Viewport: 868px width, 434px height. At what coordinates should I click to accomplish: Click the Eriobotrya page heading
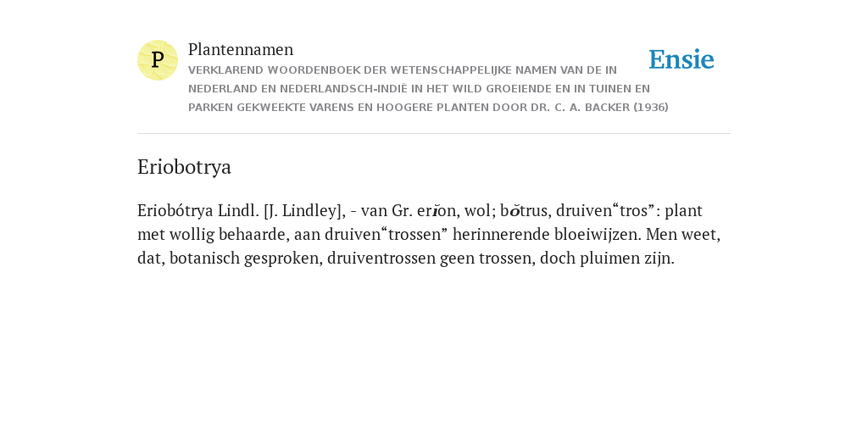click(184, 167)
